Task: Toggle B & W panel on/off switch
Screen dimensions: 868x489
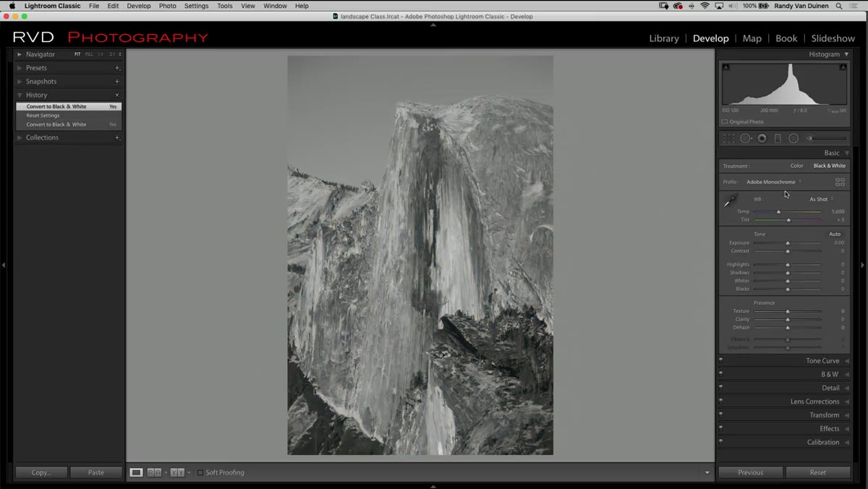Action: (721, 373)
